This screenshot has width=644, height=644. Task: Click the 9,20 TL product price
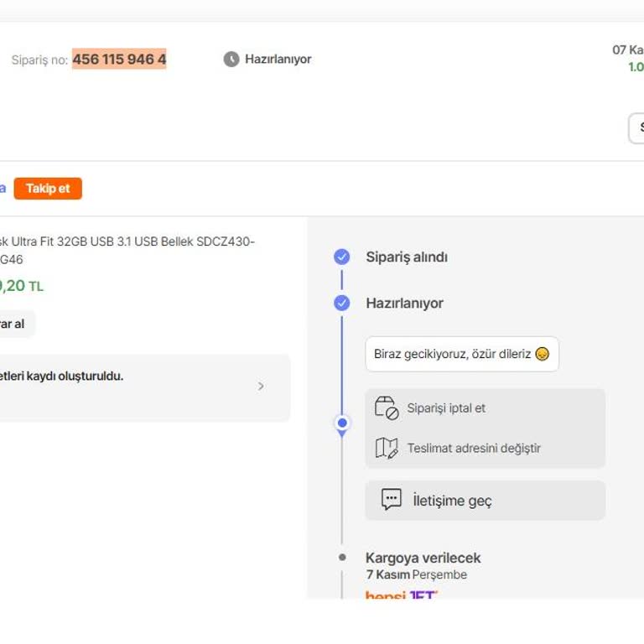click(x=21, y=286)
